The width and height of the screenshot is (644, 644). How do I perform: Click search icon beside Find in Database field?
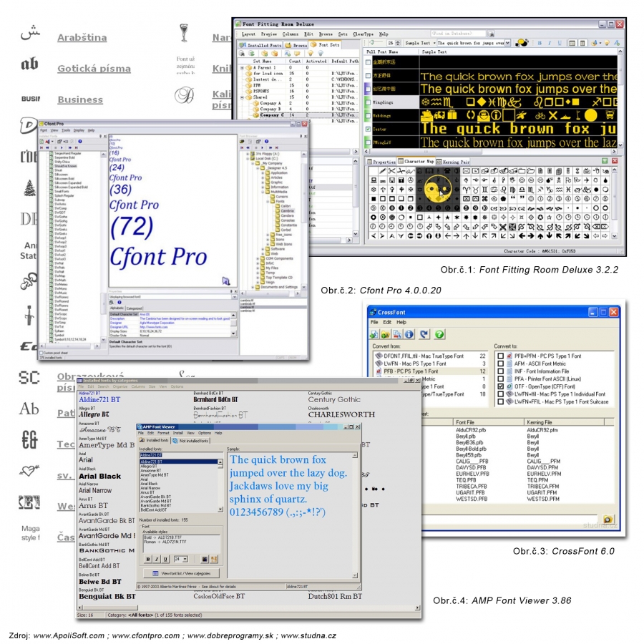tap(490, 34)
